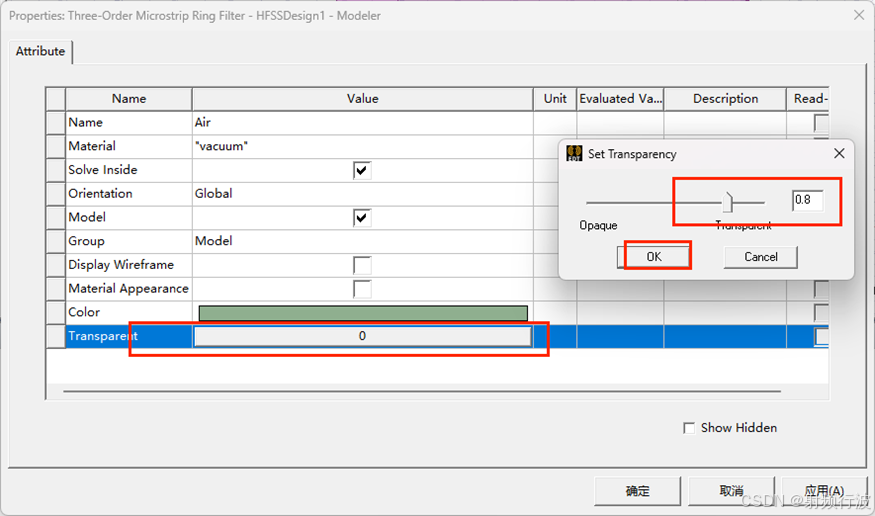Viewport: 875px width, 516px height.
Task: Select the Material row label
Action: pos(129,146)
